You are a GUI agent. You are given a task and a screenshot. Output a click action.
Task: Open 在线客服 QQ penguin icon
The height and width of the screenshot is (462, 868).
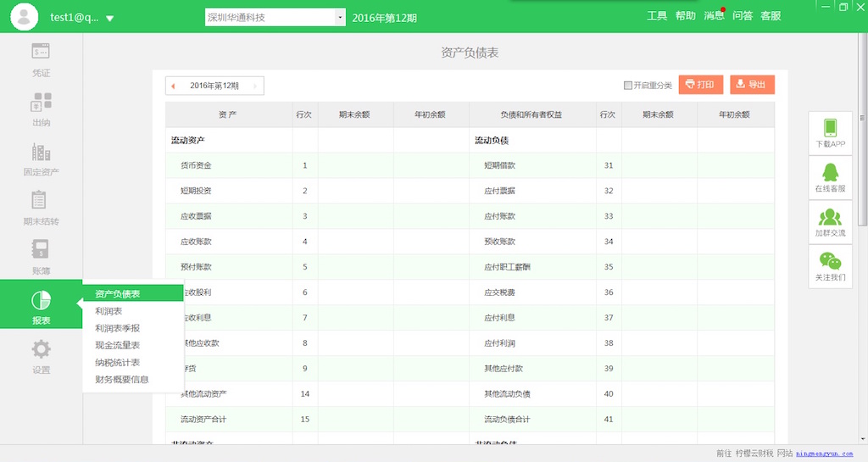pyautogui.click(x=830, y=173)
